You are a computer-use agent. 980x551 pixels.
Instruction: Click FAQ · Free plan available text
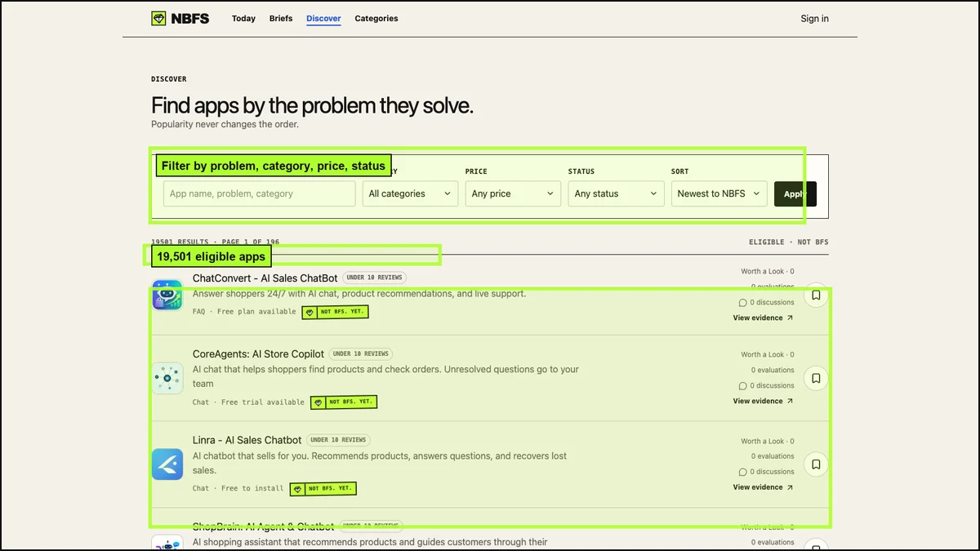[x=244, y=312]
